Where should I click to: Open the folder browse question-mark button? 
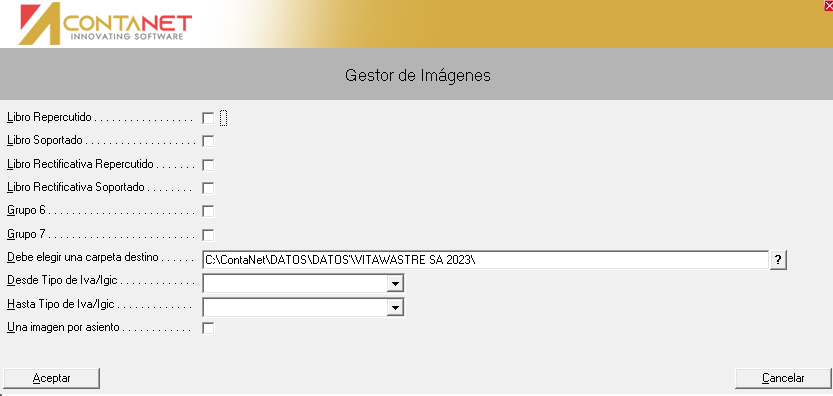[778, 260]
